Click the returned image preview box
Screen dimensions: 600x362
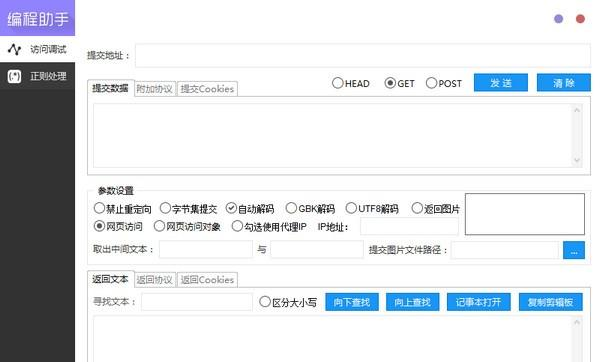tap(525, 214)
